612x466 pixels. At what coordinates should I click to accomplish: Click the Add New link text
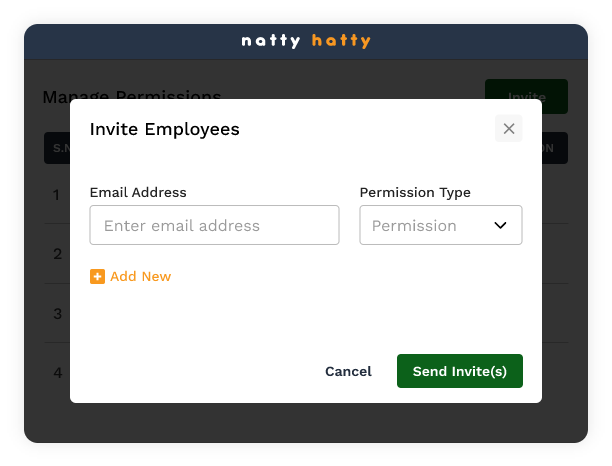[x=140, y=277]
